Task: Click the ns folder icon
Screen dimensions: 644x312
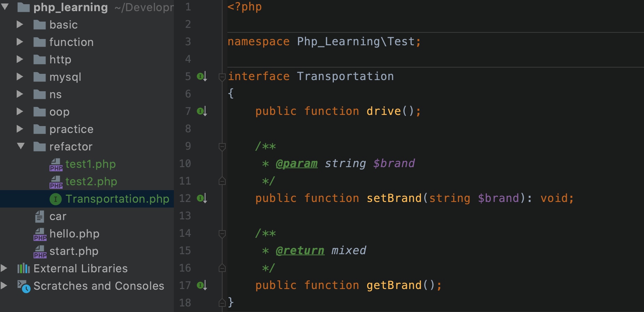Action: pyautogui.click(x=39, y=94)
